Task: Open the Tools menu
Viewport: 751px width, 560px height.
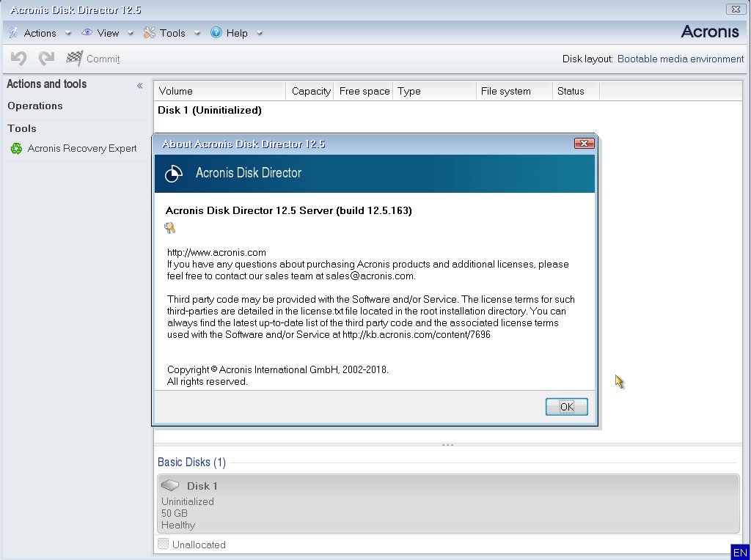Action: click(172, 33)
